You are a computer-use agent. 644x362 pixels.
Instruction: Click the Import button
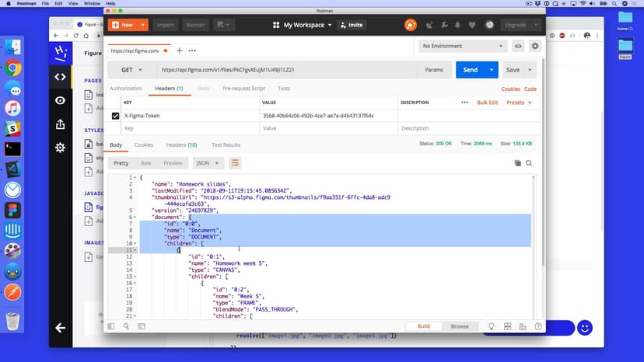point(165,25)
